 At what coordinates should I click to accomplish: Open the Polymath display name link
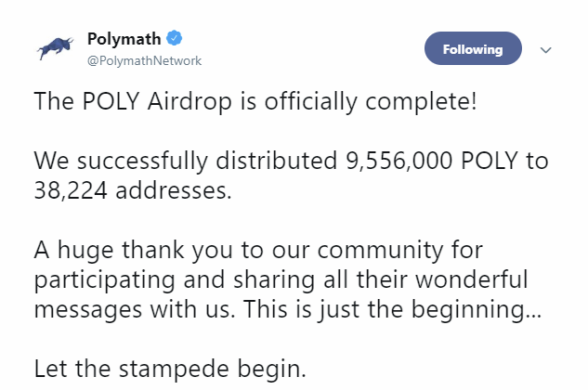click(124, 39)
